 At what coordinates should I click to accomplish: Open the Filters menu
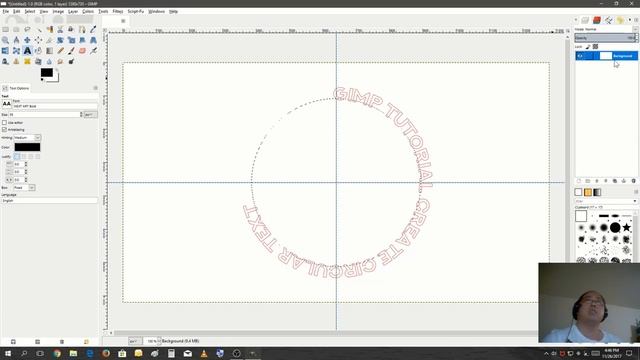[118, 11]
